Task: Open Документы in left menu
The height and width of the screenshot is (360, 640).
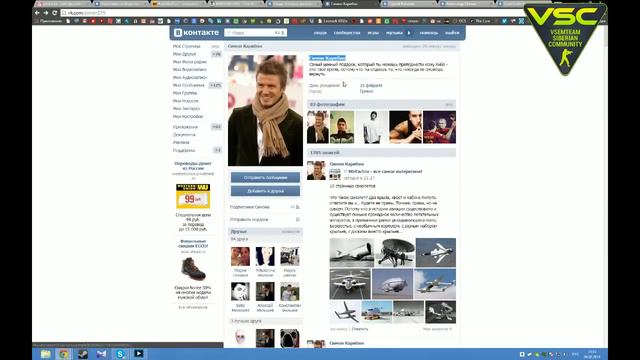Action: (184, 135)
